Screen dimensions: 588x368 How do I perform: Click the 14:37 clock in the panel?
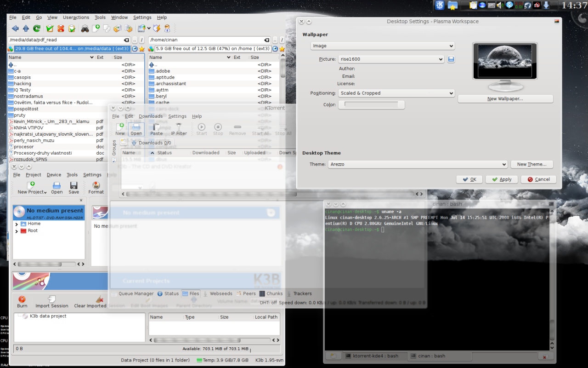(574, 6)
